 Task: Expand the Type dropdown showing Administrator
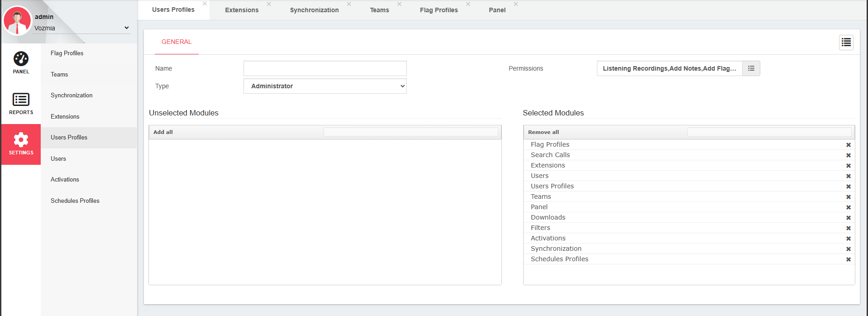pyautogui.click(x=325, y=86)
